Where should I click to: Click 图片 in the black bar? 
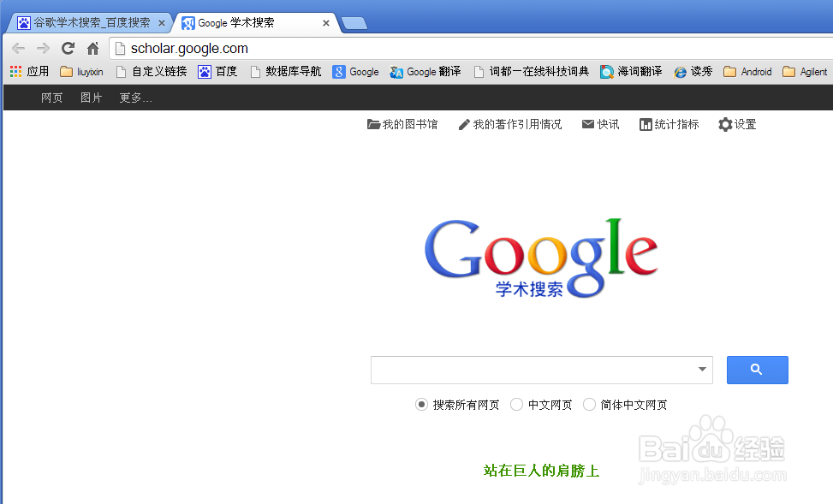tap(91, 98)
